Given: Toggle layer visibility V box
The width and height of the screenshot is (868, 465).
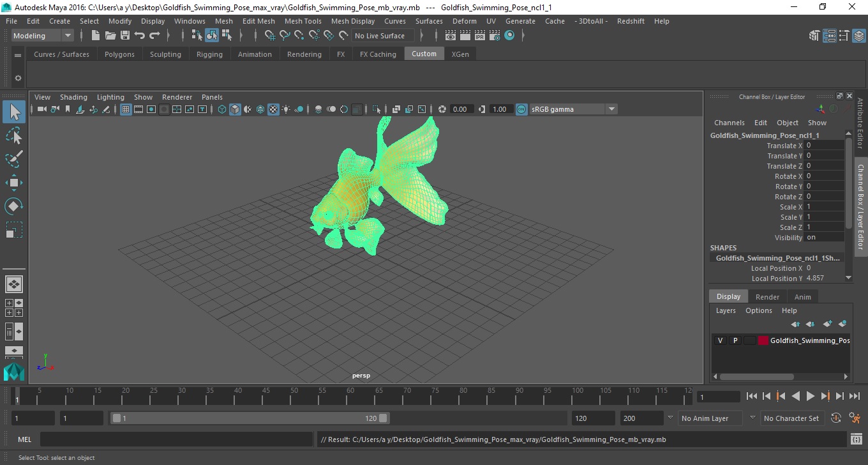Looking at the screenshot, I should [x=721, y=340].
